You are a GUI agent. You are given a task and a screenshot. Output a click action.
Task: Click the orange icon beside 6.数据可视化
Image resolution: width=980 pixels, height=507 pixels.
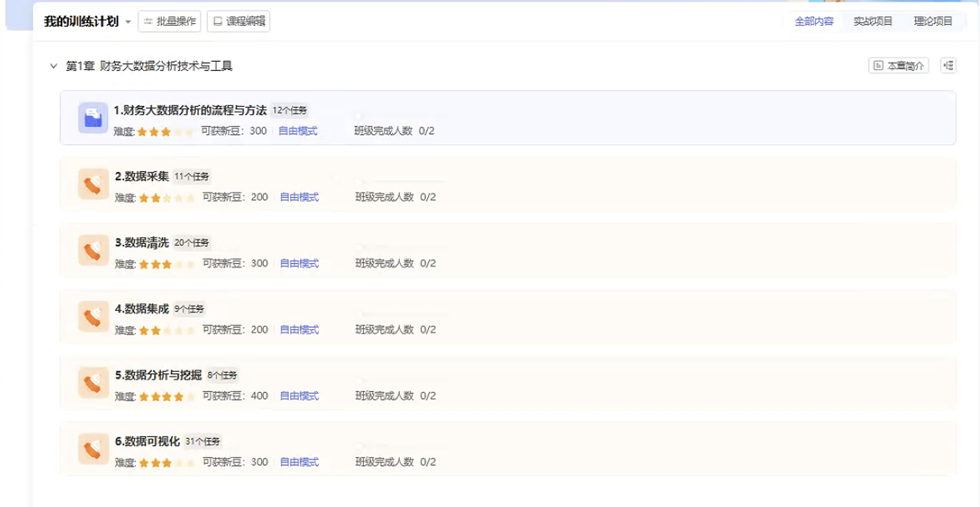tap(93, 449)
